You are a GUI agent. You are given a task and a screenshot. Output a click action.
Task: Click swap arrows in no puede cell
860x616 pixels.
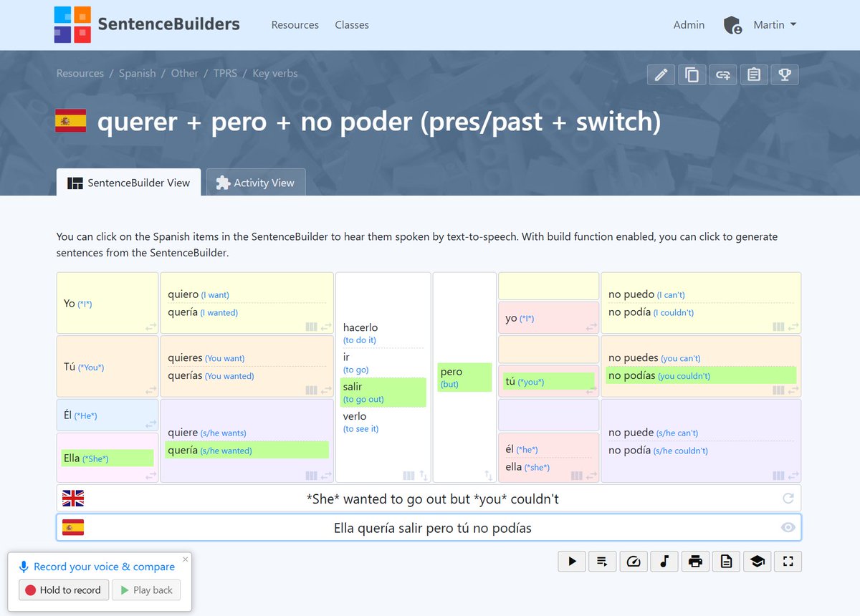pyautogui.click(x=793, y=475)
